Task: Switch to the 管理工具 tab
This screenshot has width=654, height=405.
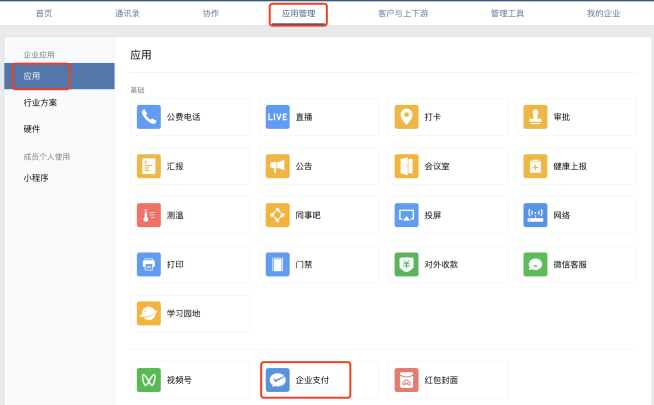Action: tap(507, 13)
